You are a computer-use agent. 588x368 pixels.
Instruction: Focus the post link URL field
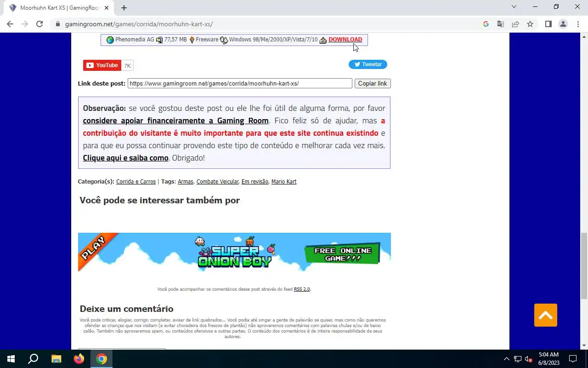(x=240, y=83)
